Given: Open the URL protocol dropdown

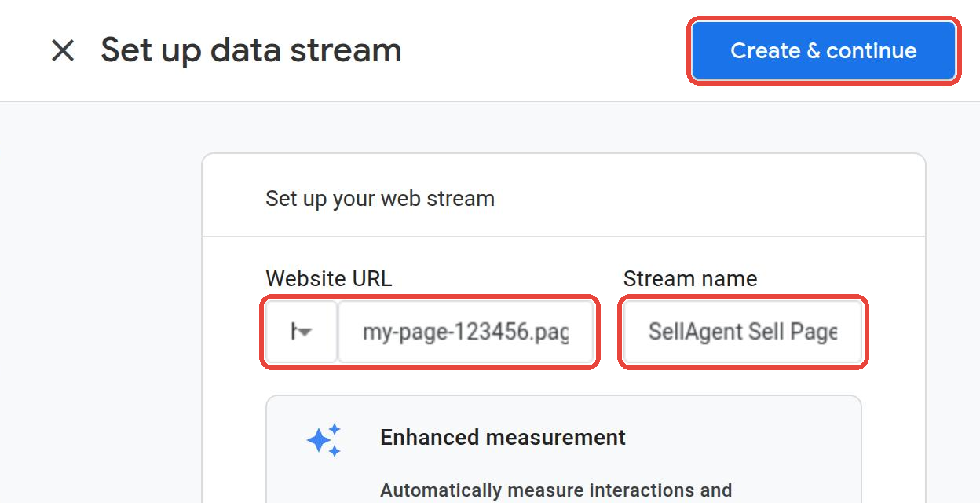Looking at the screenshot, I should 302,332.
